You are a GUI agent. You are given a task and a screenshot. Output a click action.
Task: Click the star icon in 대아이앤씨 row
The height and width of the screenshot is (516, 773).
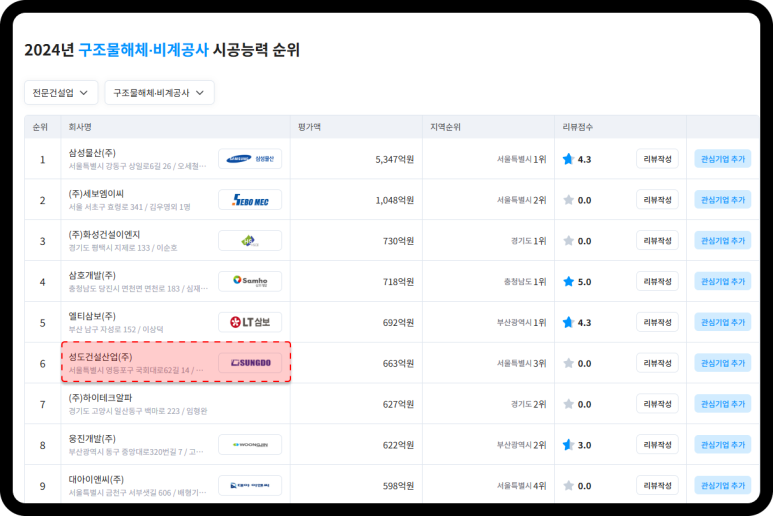(568, 486)
